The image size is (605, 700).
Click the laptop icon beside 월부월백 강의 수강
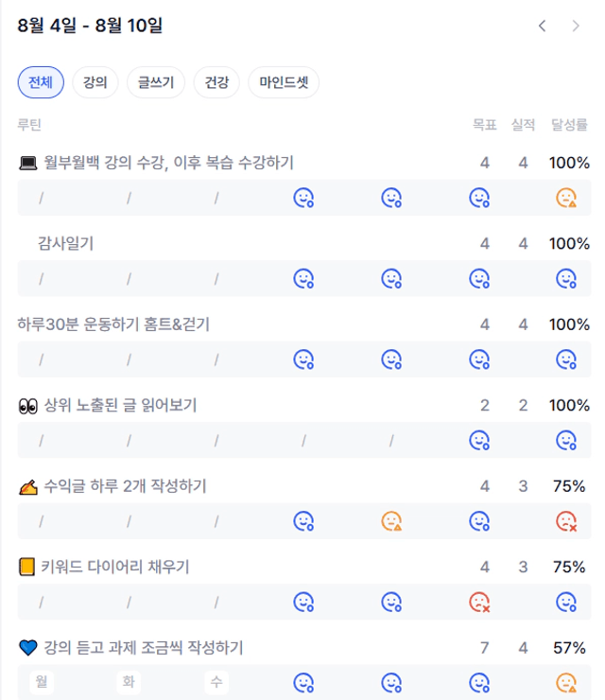point(27,163)
